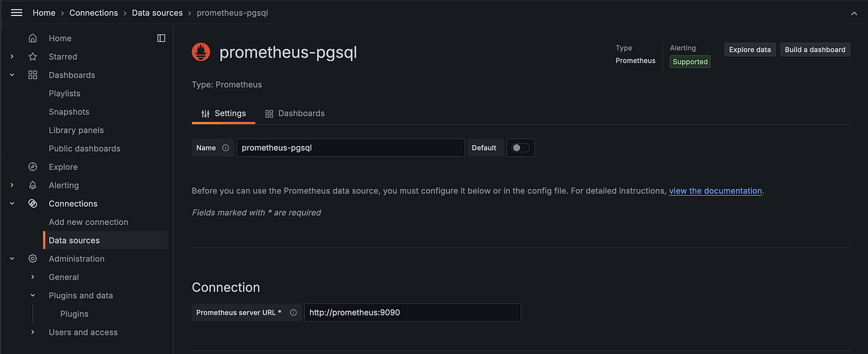This screenshot has height=354, width=868.
Task: Click the dock sidebar panel icon
Action: click(161, 38)
